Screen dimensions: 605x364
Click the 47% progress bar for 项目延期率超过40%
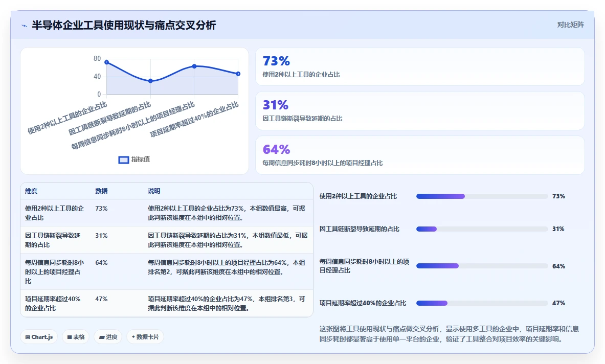click(482, 303)
